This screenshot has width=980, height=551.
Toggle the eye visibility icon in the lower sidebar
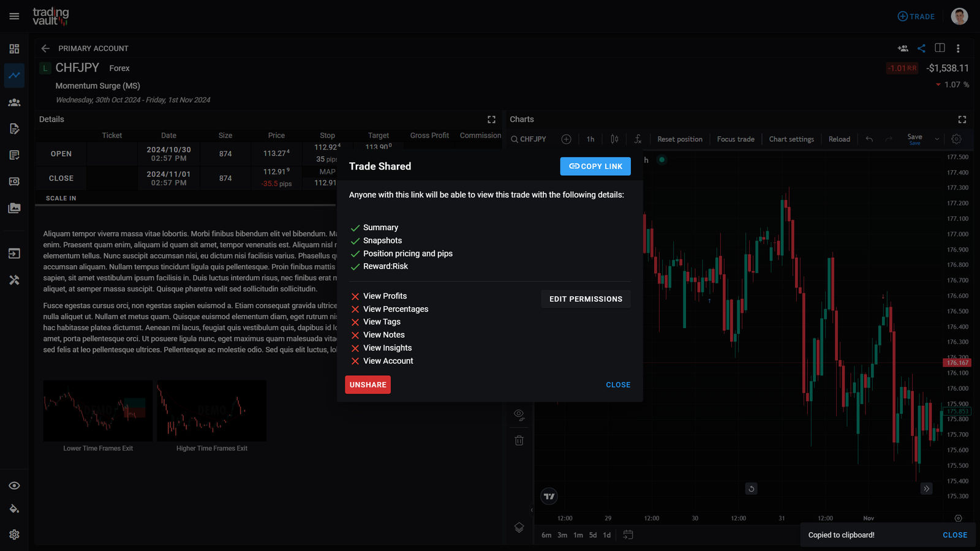14,485
